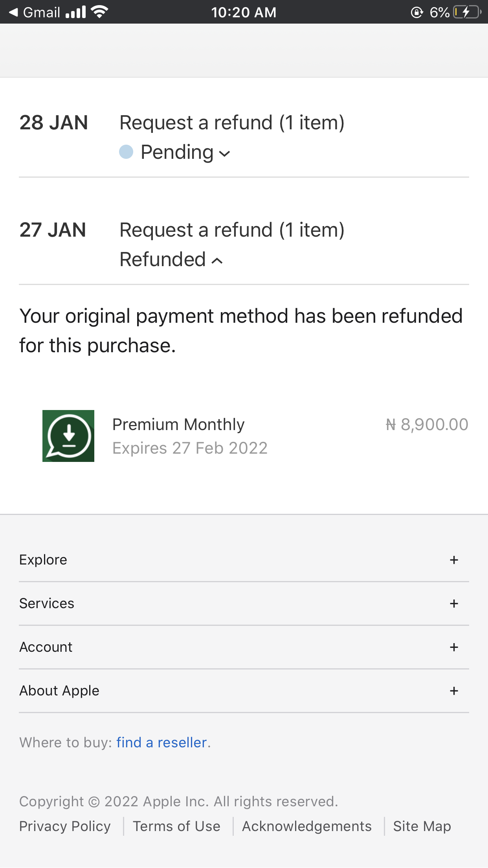
Task: Open the Site Map link
Action: (422, 826)
